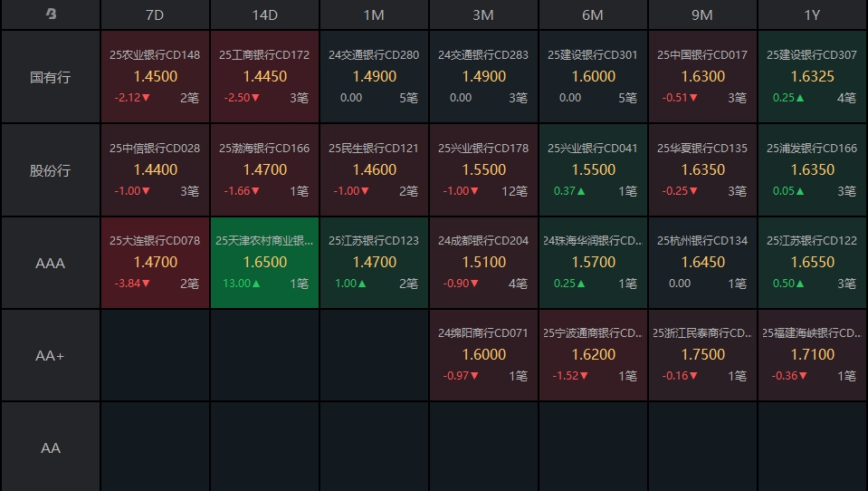Click the logo icon in the header corner
The height and width of the screenshot is (491, 868).
[x=51, y=14]
